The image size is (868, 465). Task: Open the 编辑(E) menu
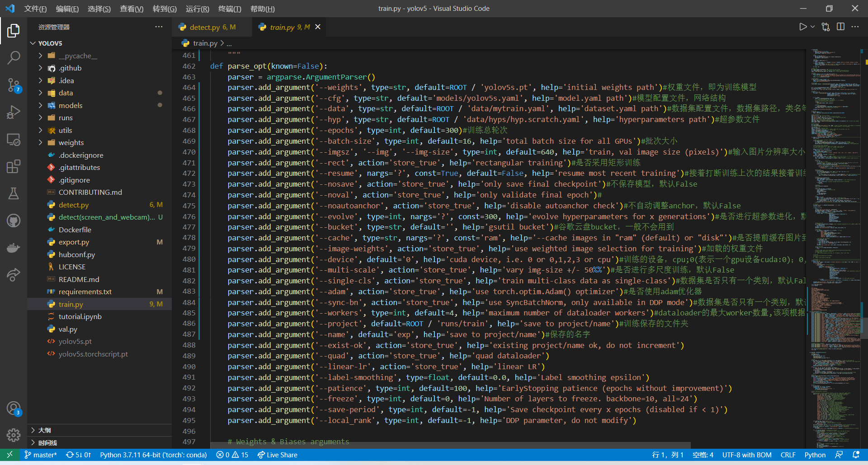point(67,9)
